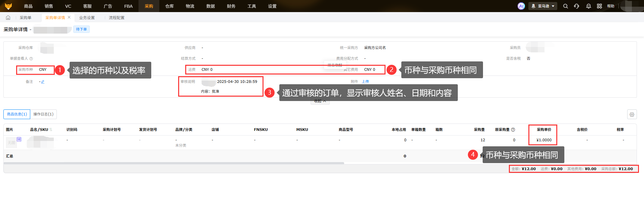644x197 pixels.
Task: Open the 工具 menu
Action: (x=252, y=6)
